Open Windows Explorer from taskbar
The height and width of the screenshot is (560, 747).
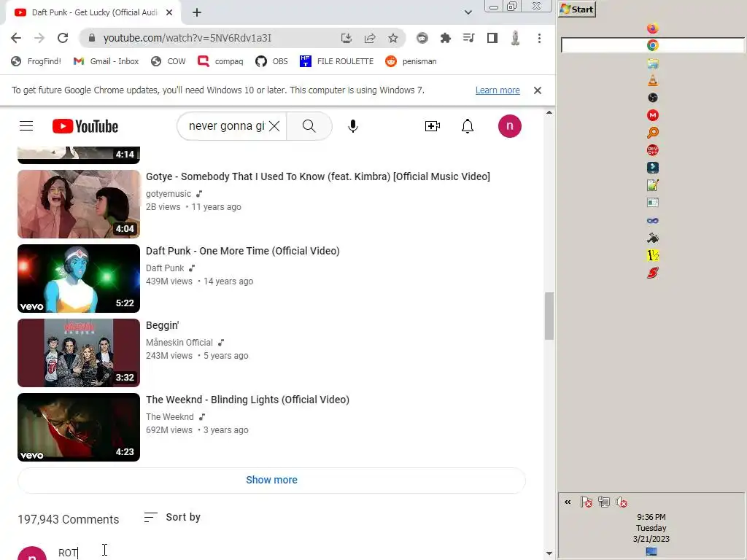coord(653,63)
